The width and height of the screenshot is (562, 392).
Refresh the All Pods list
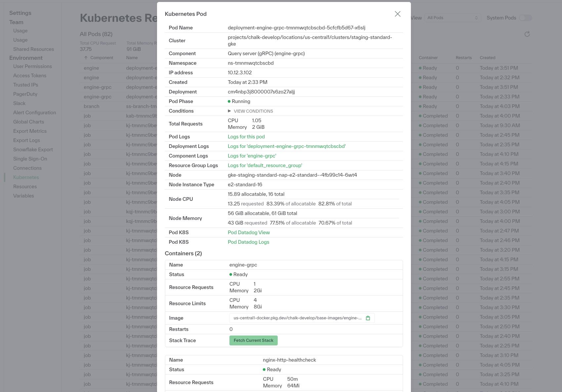(x=527, y=34)
